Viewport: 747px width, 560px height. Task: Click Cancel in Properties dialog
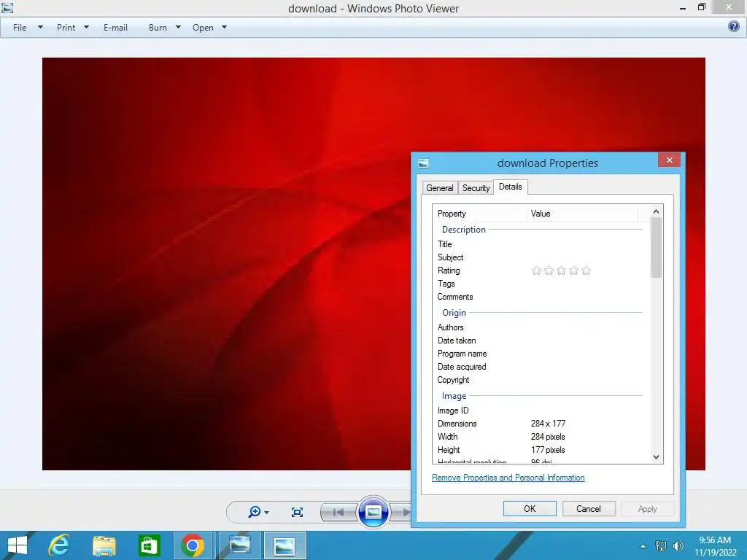pos(589,508)
